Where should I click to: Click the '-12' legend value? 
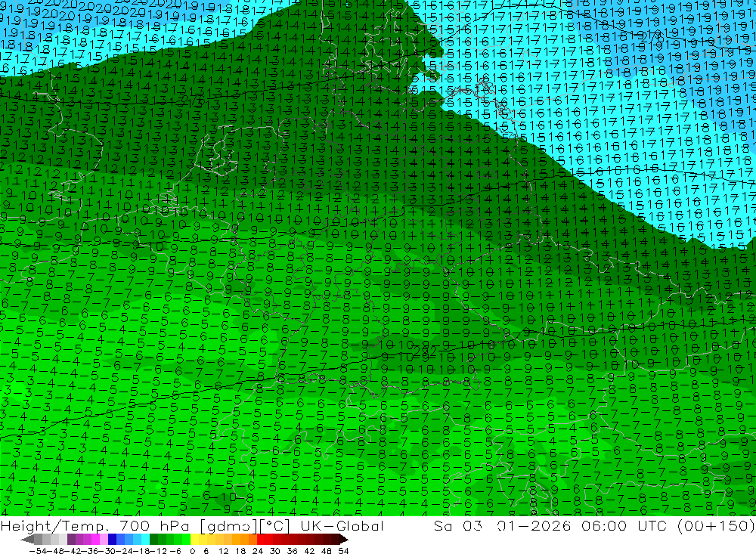pyautogui.click(x=158, y=551)
